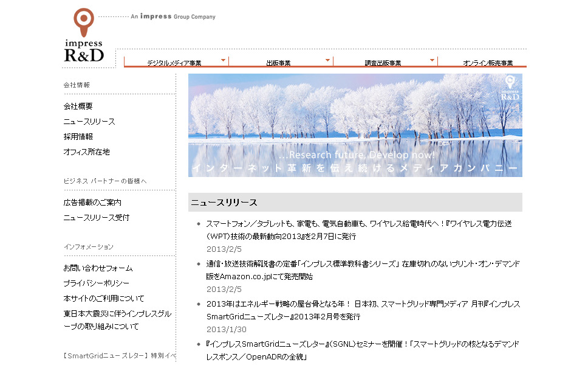Click the winter trees banner image
Viewport: 588px width, 368px height.
[x=355, y=125]
